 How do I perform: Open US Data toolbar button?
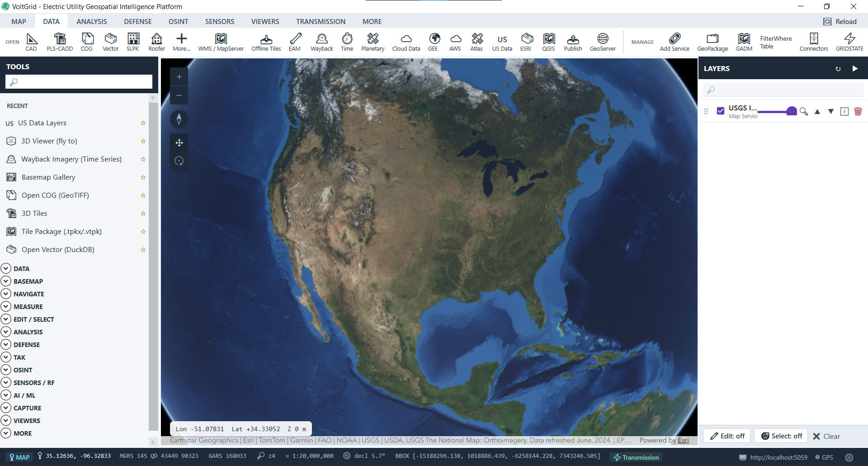[502, 42]
